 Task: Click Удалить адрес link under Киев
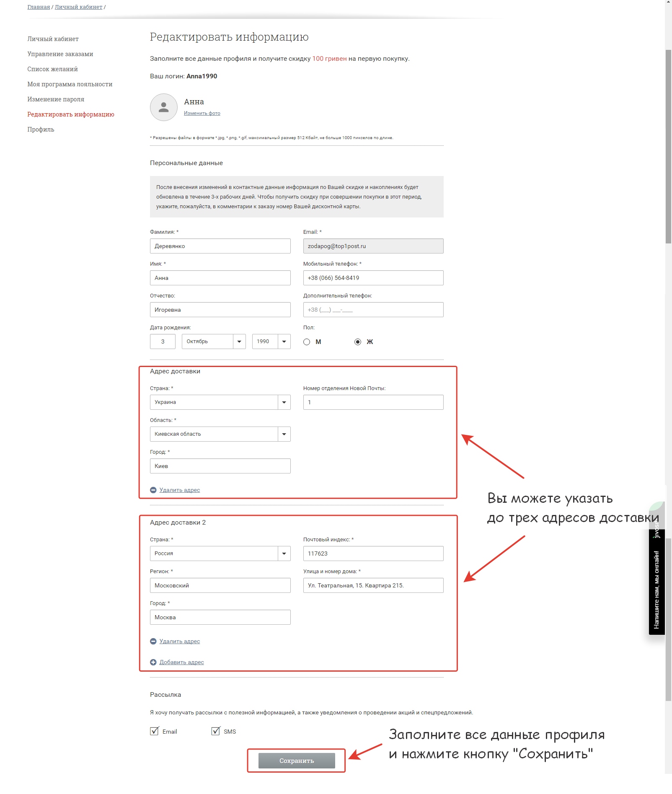click(180, 490)
